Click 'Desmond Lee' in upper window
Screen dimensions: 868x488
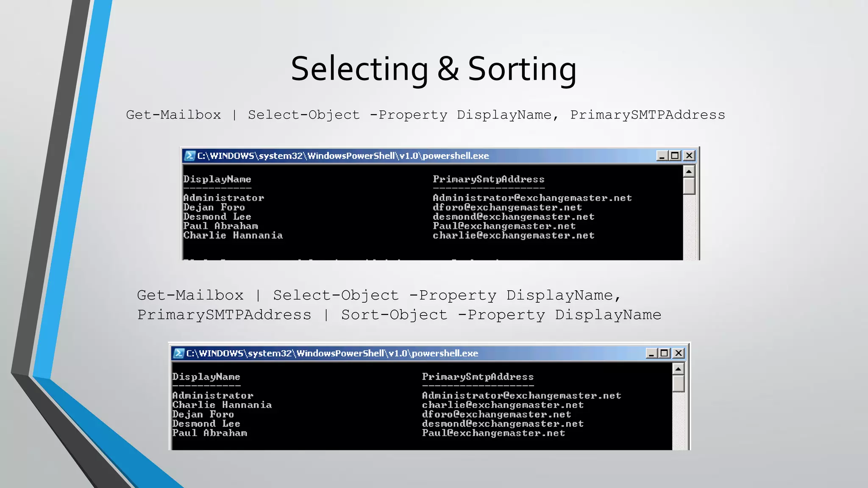click(x=217, y=216)
